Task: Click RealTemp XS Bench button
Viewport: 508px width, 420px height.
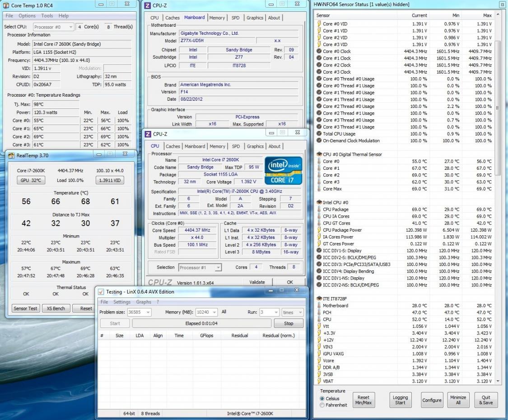Action: pos(56,308)
